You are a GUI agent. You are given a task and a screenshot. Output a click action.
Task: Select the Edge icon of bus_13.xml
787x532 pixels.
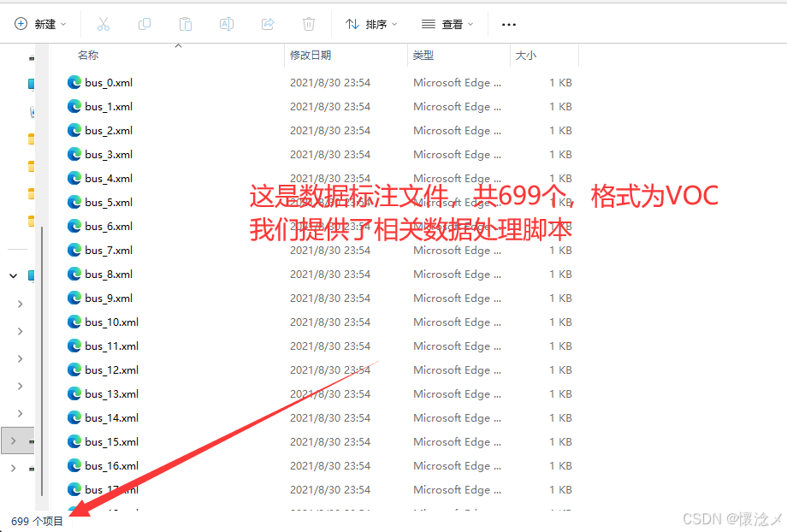click(74, 394)
